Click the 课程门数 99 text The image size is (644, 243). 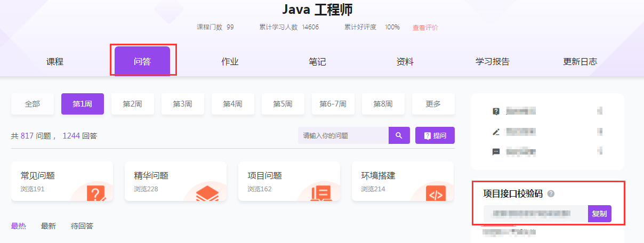click(215, 27)
